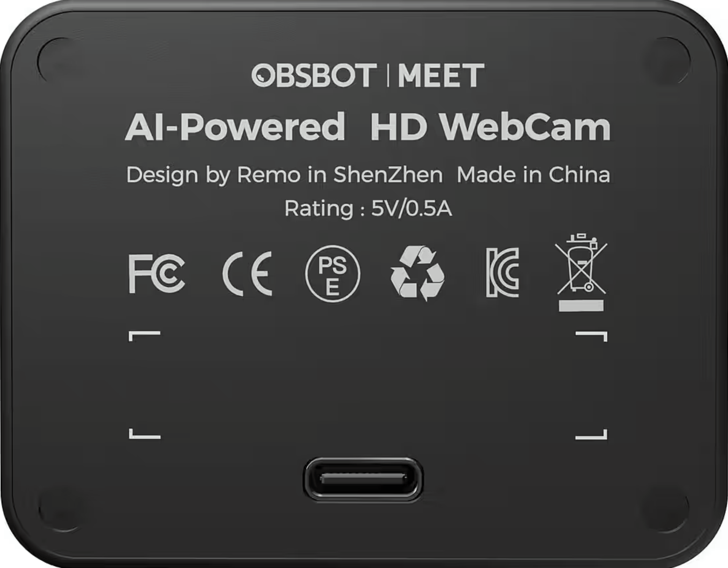Click the MEET product name text
Image resolution: width=728 pixels, height=568 pixels.
click(441, 75)
